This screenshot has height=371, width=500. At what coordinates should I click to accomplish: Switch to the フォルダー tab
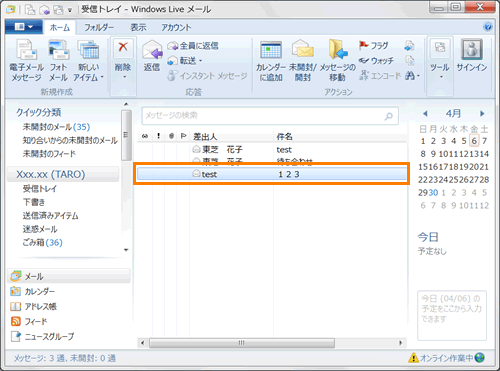click(x=99, y=27)
